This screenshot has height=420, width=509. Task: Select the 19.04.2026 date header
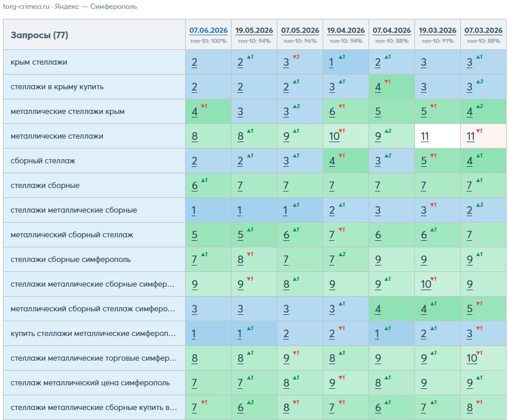pyautogui.click(x=346, y=30)
